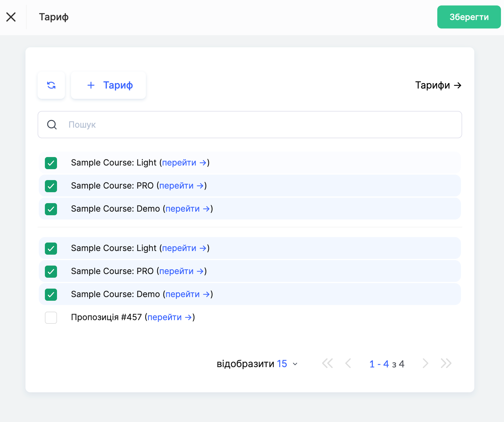Image resolution: width=504 pixels, height=422 pixels.
Task: Jump to first page with double-left chevron
Action: 328,363
